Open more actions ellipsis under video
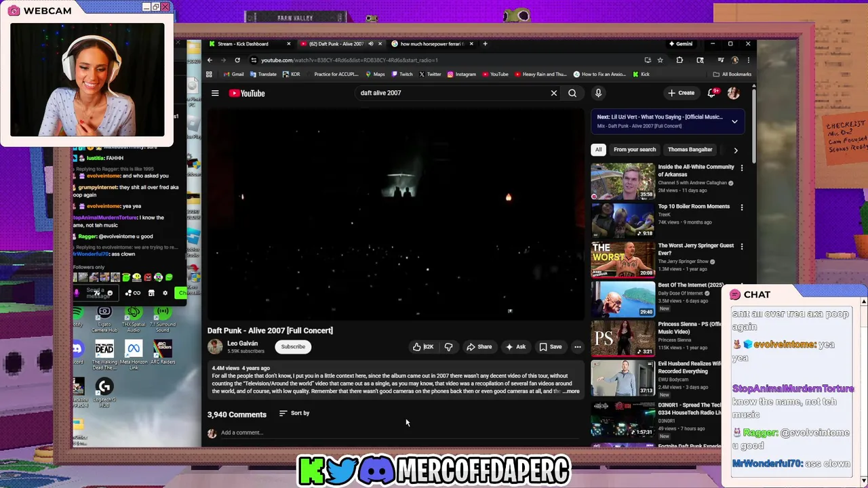This screenshot has width=868, height=488. [578, 347]
